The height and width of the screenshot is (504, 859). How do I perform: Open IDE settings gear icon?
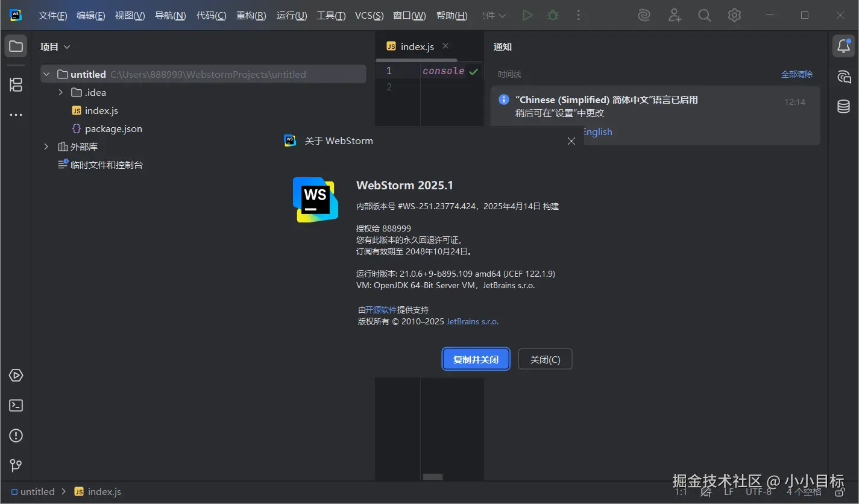[x=734, y=16]
